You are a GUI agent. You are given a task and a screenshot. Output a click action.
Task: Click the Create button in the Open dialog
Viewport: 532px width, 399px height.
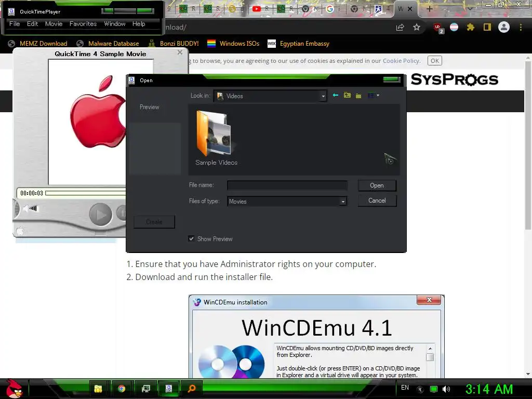pyautogui.click(x=154, y=221)
